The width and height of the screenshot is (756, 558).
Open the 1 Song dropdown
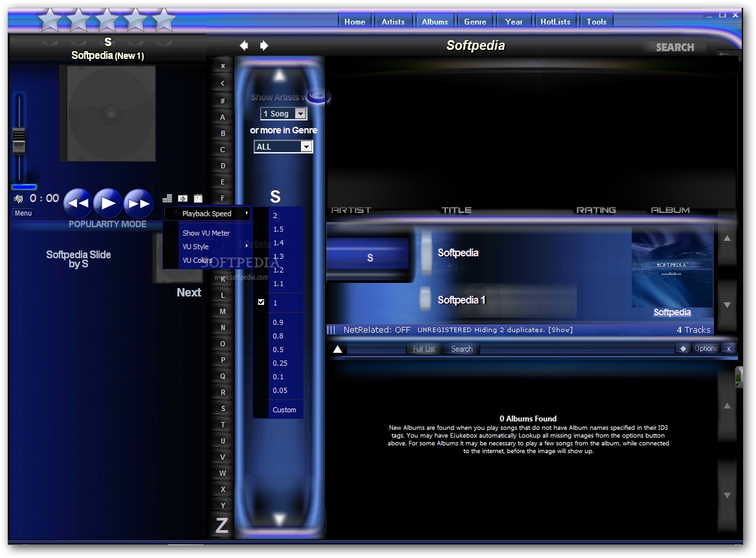[283, 114]
